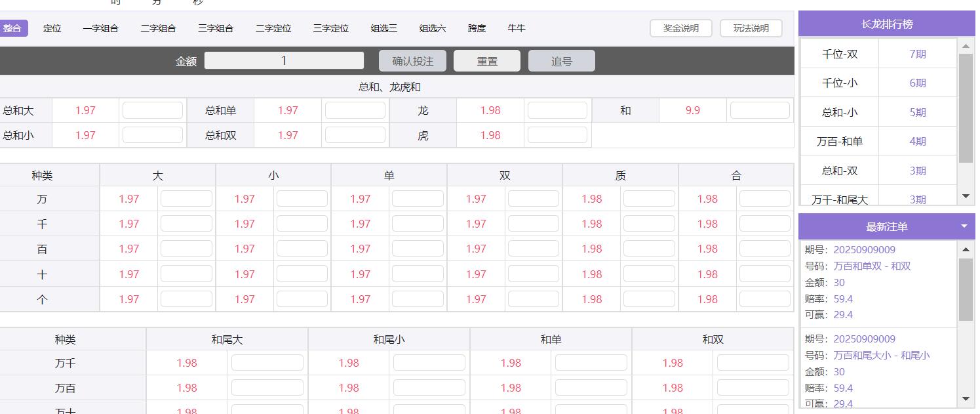Select the 三字定位 play type
980x414 pixels.
(x=331, y=28)
